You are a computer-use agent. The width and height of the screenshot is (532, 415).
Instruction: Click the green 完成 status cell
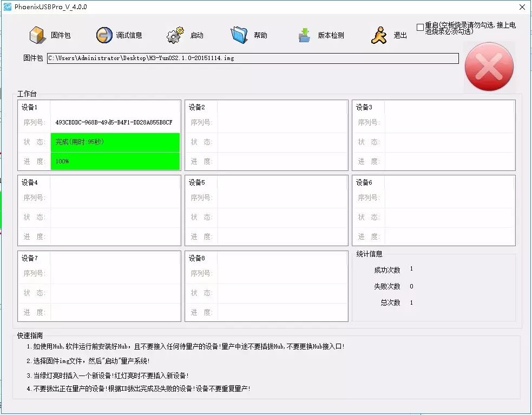click(x=115, y=142)
